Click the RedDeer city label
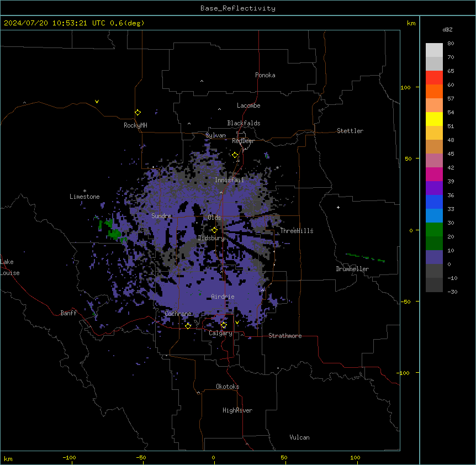Screen dimensions: 476x465 tap(243, 141)
